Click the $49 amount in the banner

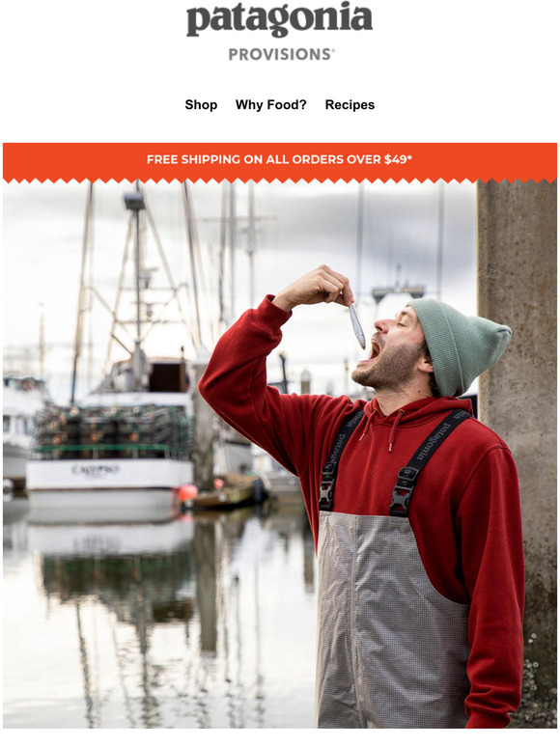click(398, 159)
